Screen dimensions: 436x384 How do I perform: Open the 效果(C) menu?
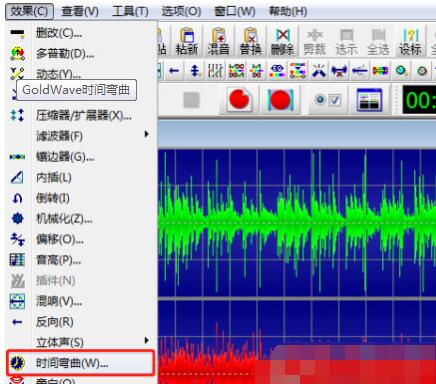29,11
